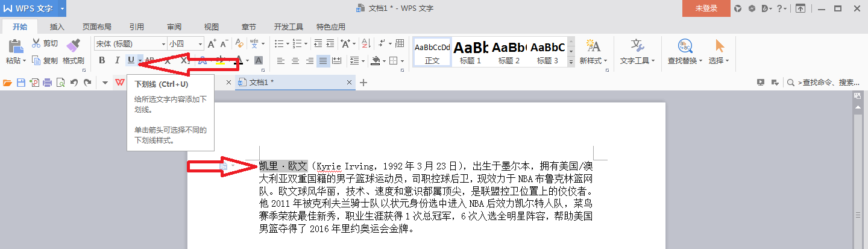Center-align the text
This screenshot has width=868, height=249.
tap(295, 60)
